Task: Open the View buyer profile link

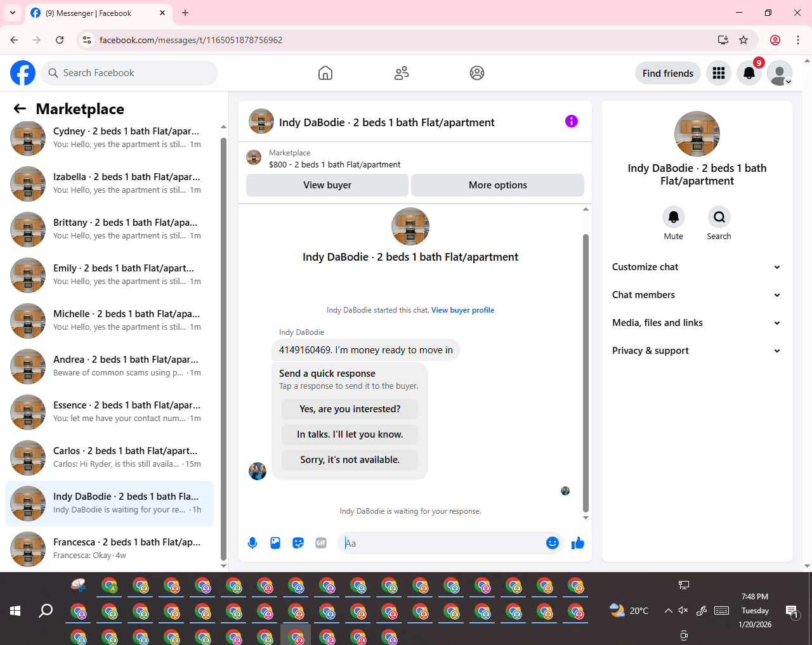Action: tap(463, 310)
